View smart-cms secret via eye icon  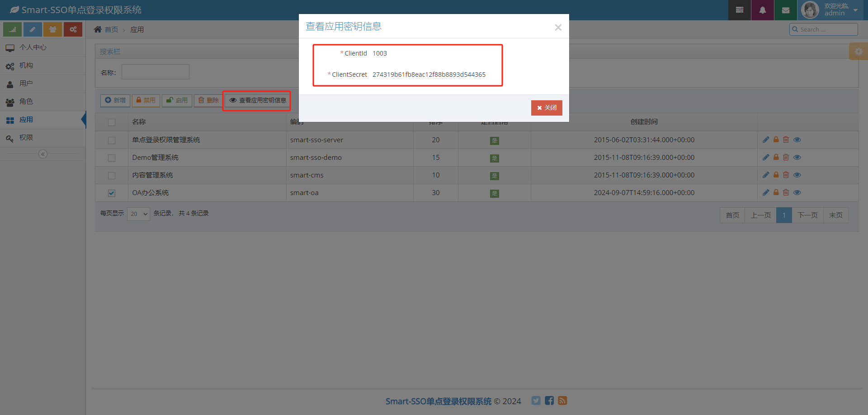[x=797, y=175]
